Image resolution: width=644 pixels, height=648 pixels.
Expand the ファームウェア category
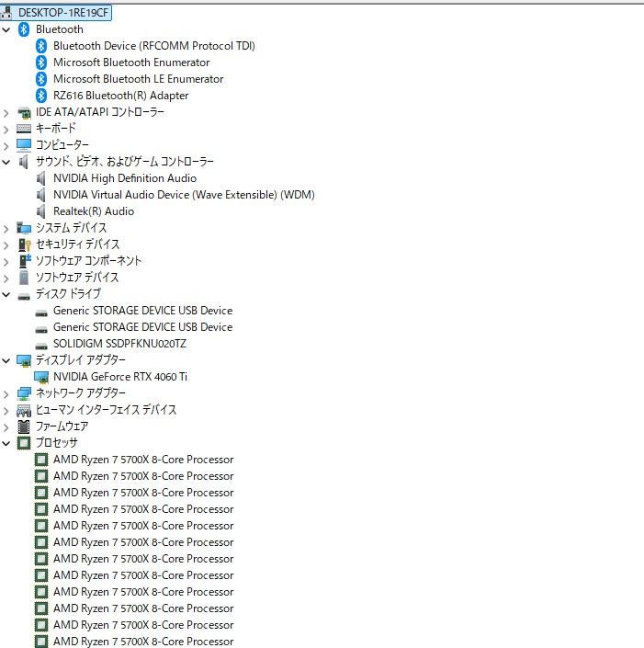(x=6, y=427)
